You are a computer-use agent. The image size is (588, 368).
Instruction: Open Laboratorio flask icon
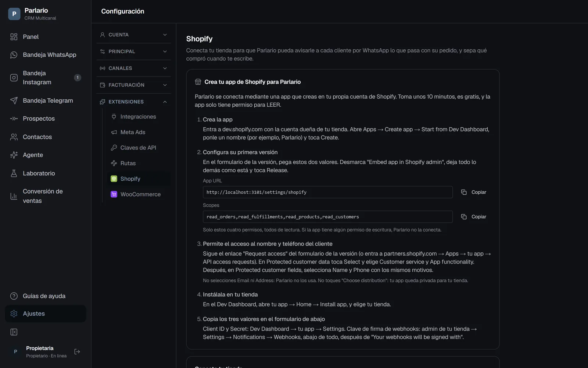tap(14, 173)
